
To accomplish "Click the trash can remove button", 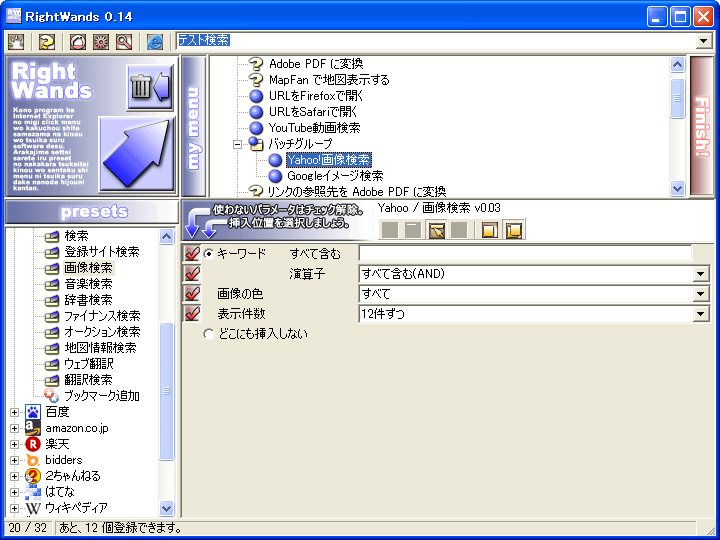I will 150,86.
